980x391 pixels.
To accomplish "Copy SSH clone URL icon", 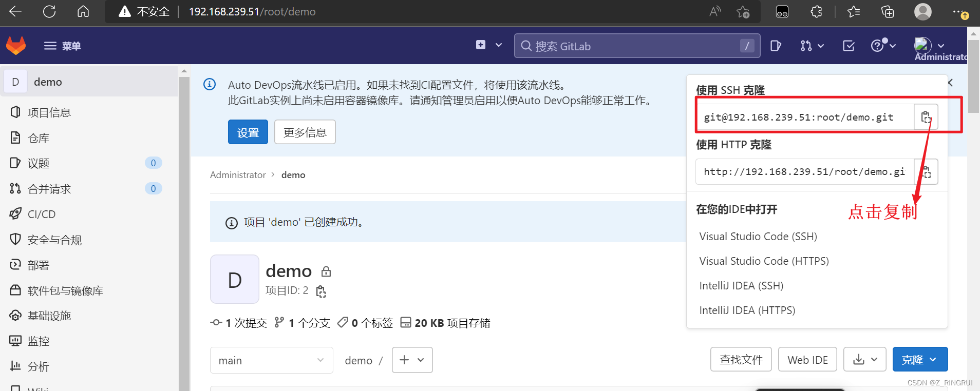I will [926, 117].
